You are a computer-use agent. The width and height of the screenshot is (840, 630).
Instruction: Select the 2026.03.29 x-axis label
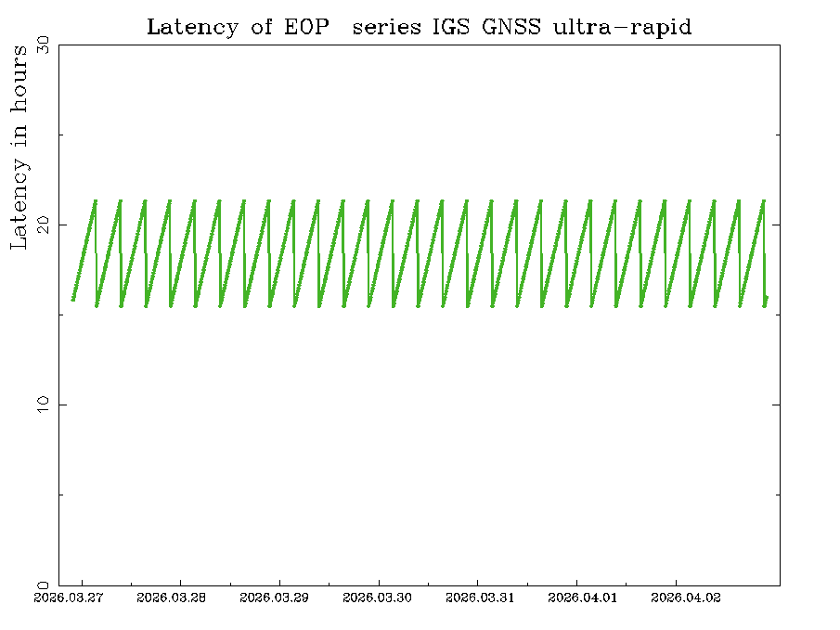coord(274,598)
